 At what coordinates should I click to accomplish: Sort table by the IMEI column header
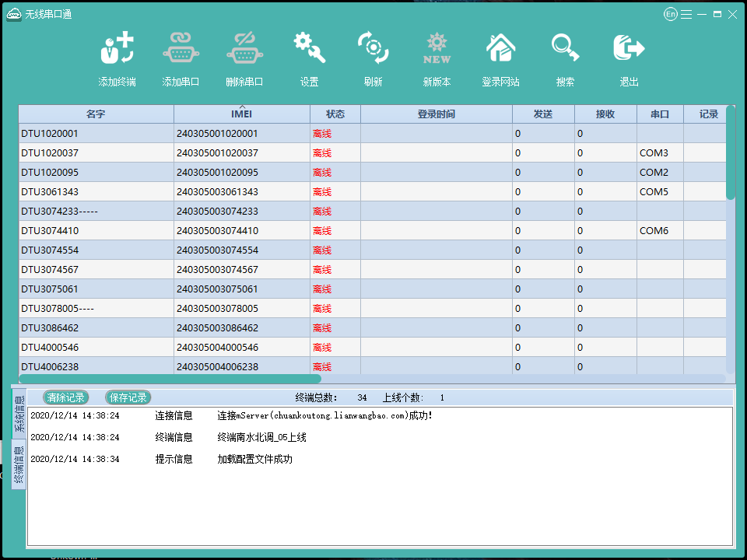[x=242, y=114]
